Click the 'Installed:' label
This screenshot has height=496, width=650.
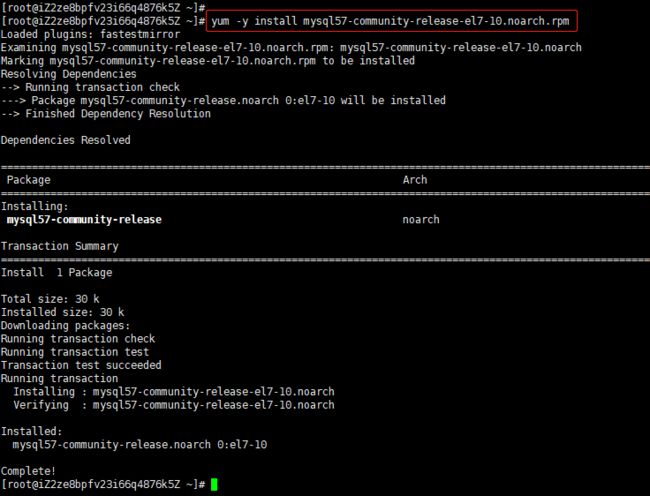click(x=32, y=431)
